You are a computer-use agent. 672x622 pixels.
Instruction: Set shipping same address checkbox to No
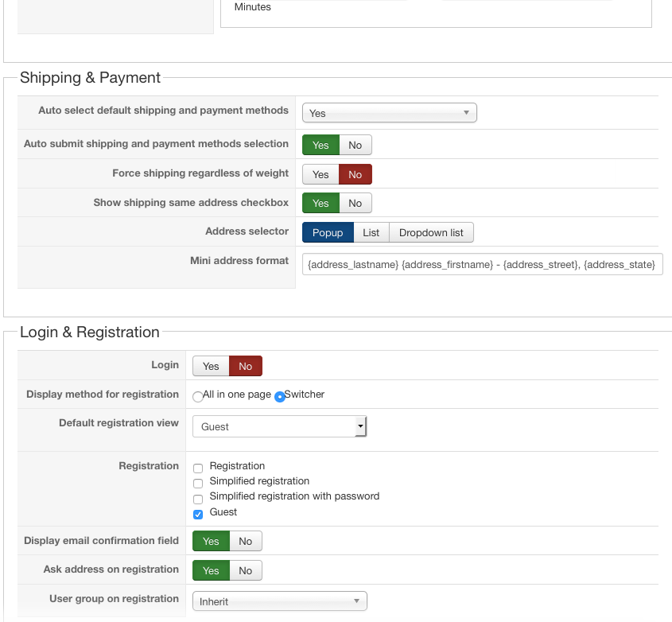pyautogui.click(x=355, y=203)
